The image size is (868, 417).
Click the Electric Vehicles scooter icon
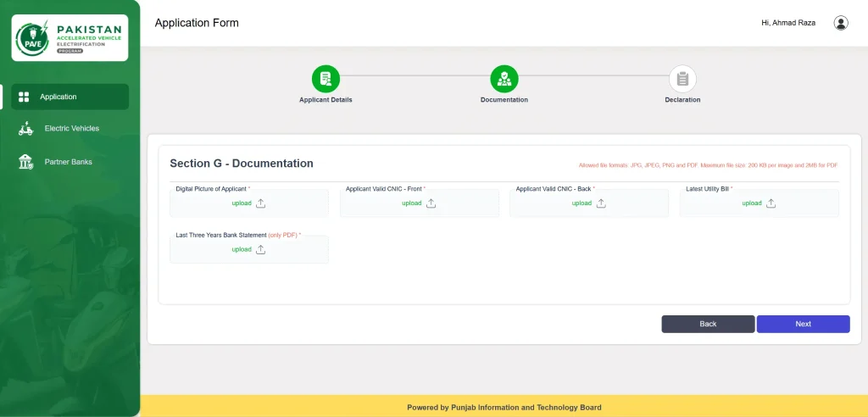[26, 129]
